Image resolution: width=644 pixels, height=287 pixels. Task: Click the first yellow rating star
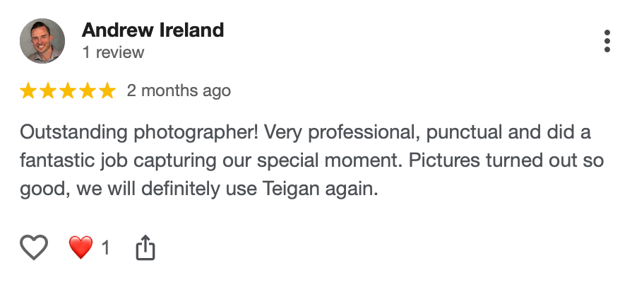pos(28,90)
